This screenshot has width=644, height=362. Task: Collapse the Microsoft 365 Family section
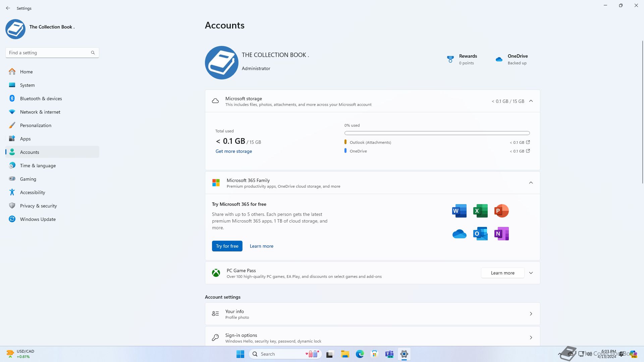coord(531,183)
